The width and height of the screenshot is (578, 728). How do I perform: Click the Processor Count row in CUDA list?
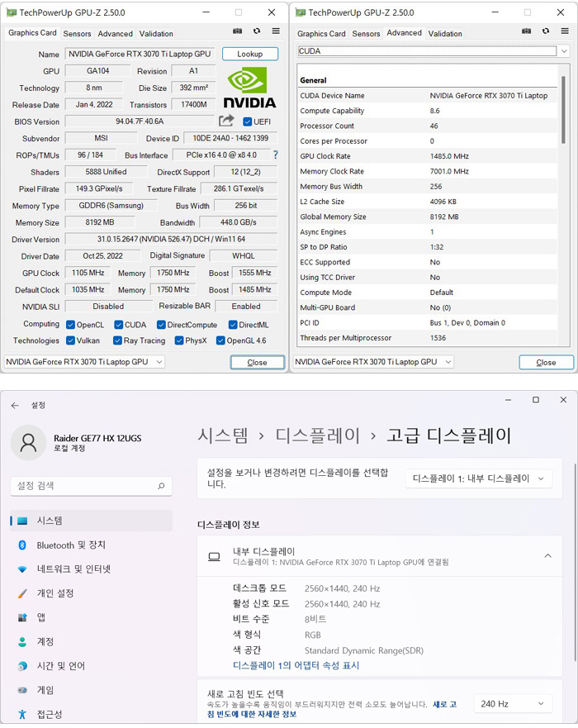427,126
